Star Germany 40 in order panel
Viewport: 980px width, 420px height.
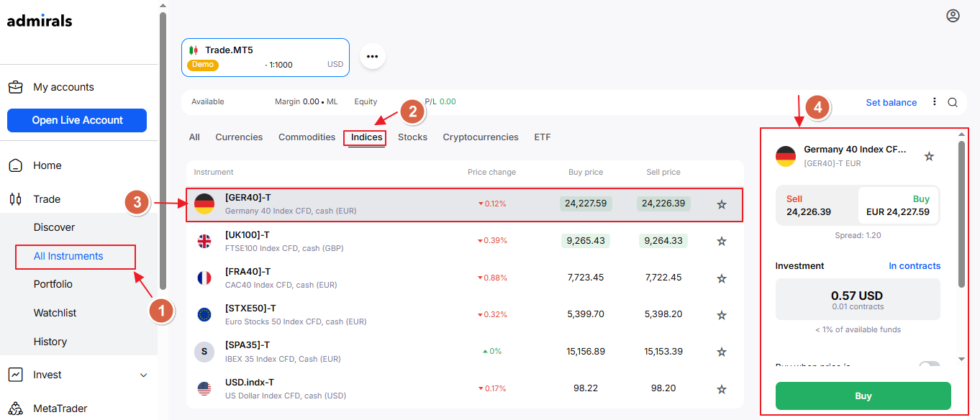tap(929, 156)
